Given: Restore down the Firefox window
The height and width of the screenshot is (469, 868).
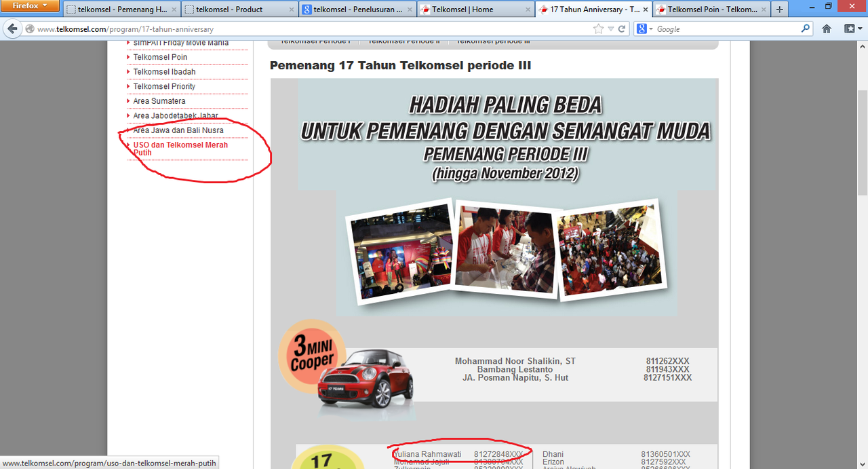Looking at the screenshot, I should pos(829,6).
